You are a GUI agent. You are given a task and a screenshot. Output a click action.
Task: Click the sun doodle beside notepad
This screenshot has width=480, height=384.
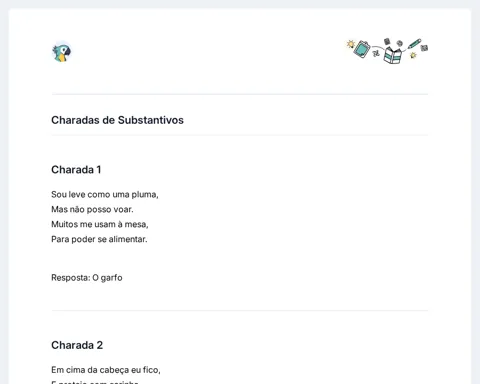350,44
